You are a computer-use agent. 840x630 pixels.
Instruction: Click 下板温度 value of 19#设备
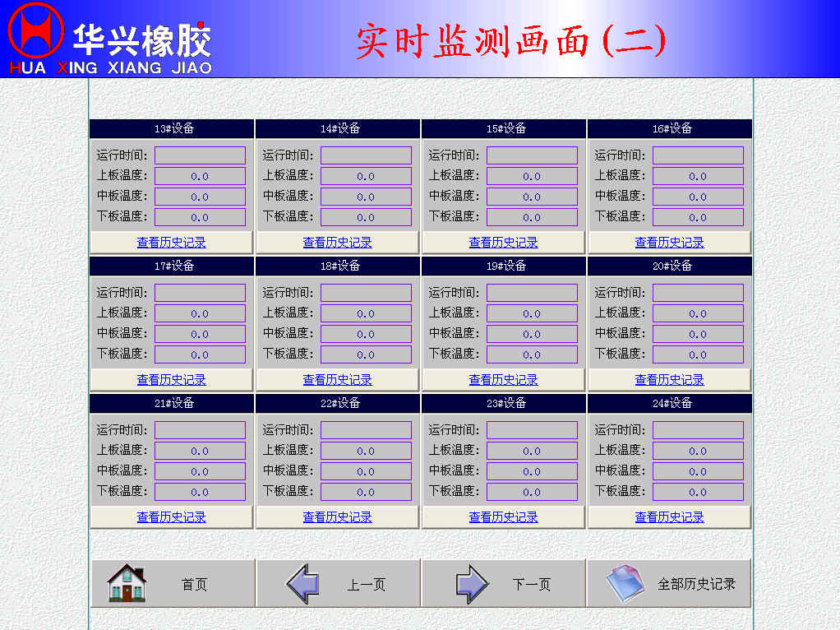tap(533, 354)
